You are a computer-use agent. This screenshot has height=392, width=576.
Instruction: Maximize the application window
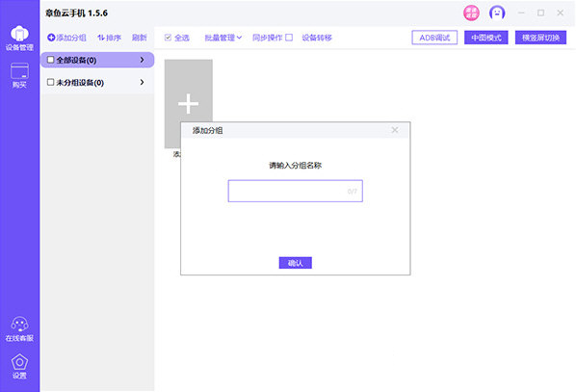click(x=540, y=13)
